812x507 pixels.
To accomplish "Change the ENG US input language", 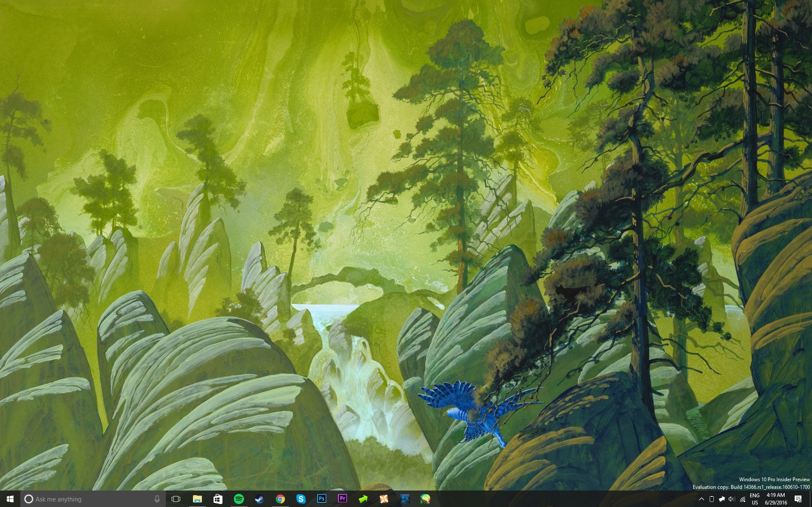I will pos(755,499).
